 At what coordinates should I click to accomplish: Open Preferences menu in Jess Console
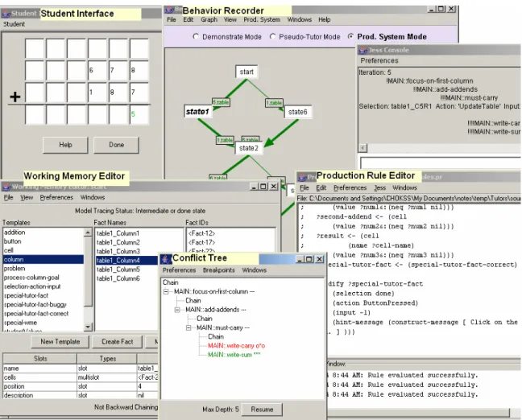pyautogui.click(x=379, y=60)
